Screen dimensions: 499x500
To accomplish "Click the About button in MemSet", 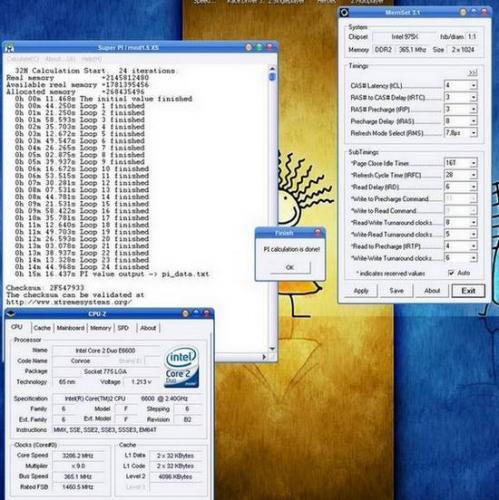I will tap(432, 291).
